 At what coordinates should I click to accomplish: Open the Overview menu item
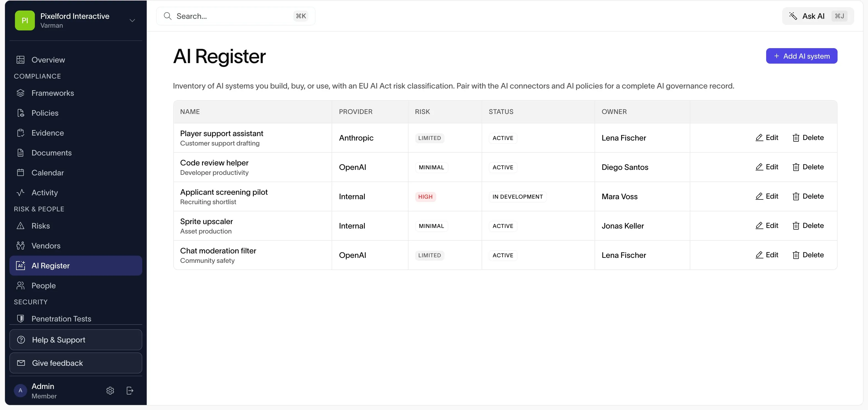point(76,60)
